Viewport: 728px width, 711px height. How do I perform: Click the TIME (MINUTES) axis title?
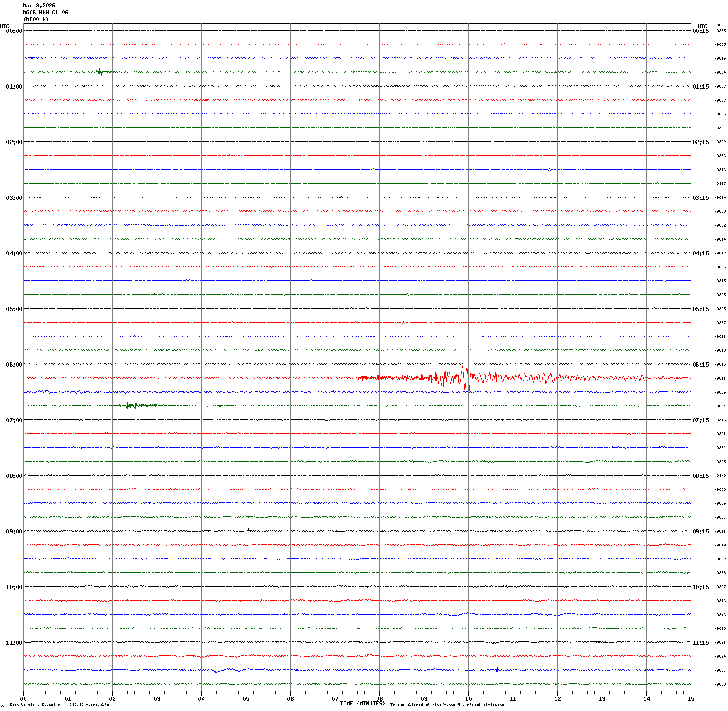362,704
